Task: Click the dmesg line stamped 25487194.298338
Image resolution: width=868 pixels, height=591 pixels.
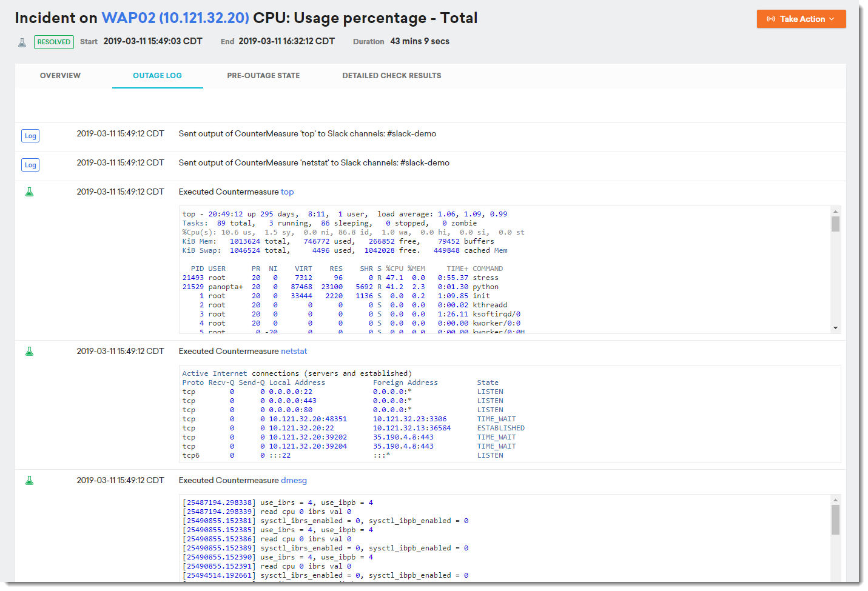Action: tap(278, 503)
